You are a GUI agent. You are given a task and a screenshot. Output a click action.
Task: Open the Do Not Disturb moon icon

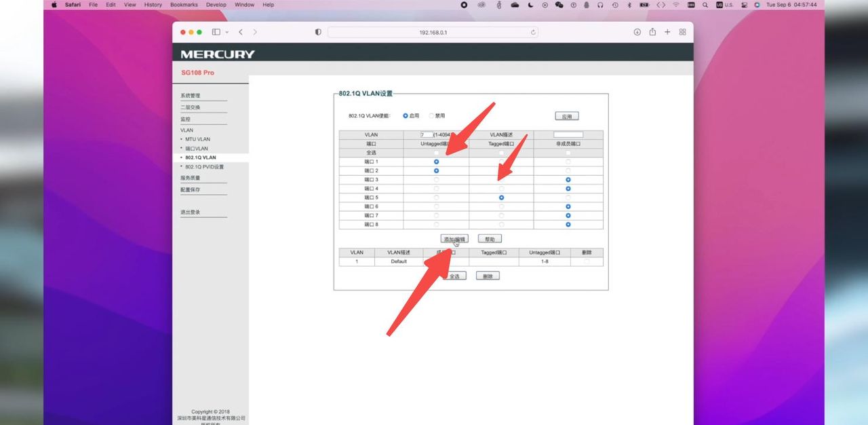[530, 5]
